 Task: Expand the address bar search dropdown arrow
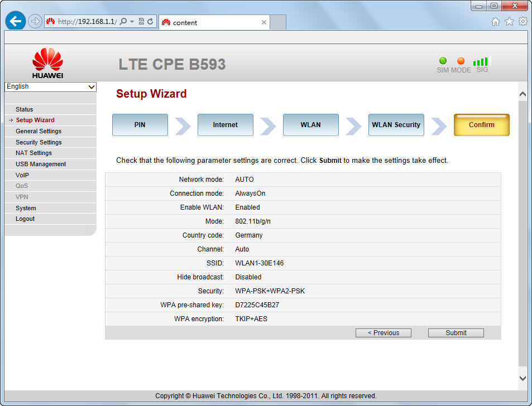pyautogui.click(x=132, y=22)
